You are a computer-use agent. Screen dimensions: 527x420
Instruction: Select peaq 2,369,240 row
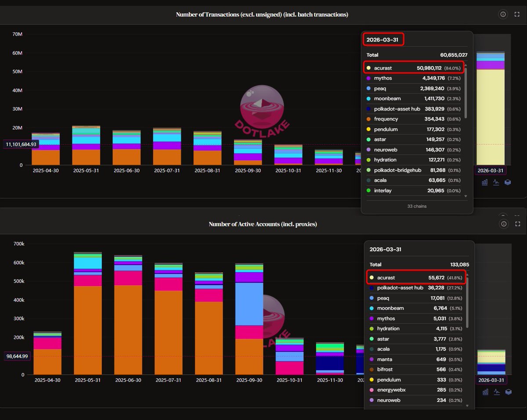414,88
